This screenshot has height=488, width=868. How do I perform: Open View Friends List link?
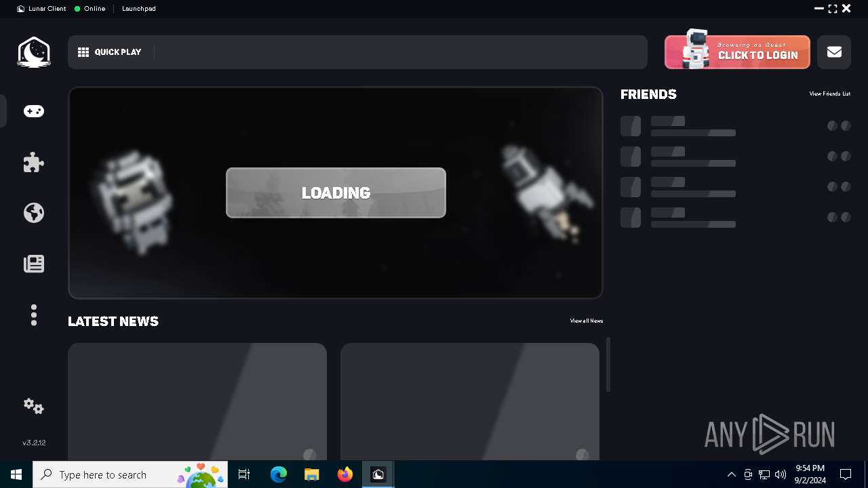[x=829, y=94]
